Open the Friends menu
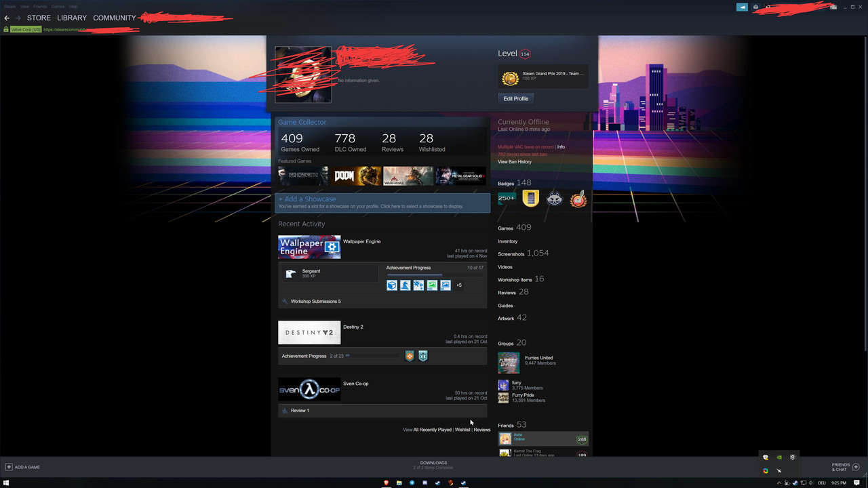868x488 pixels. pyautogui.click(x=40, y=6)
